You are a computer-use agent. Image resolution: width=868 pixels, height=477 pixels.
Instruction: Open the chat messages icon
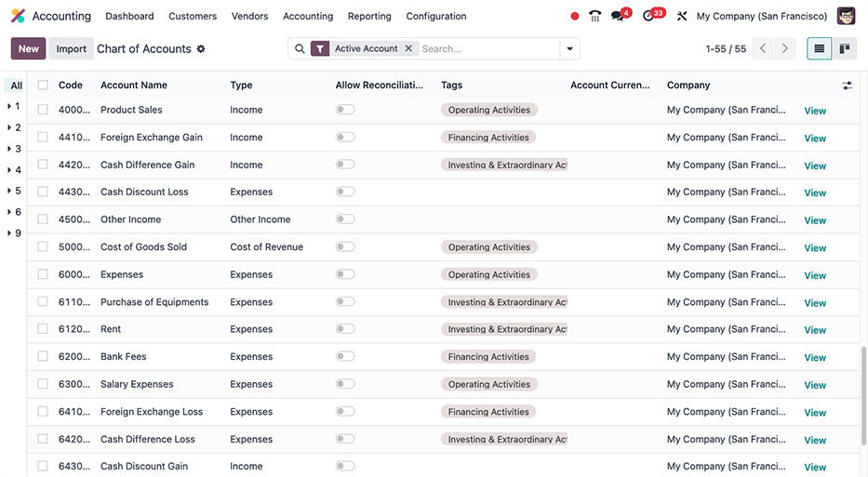(x=618, y=16)
